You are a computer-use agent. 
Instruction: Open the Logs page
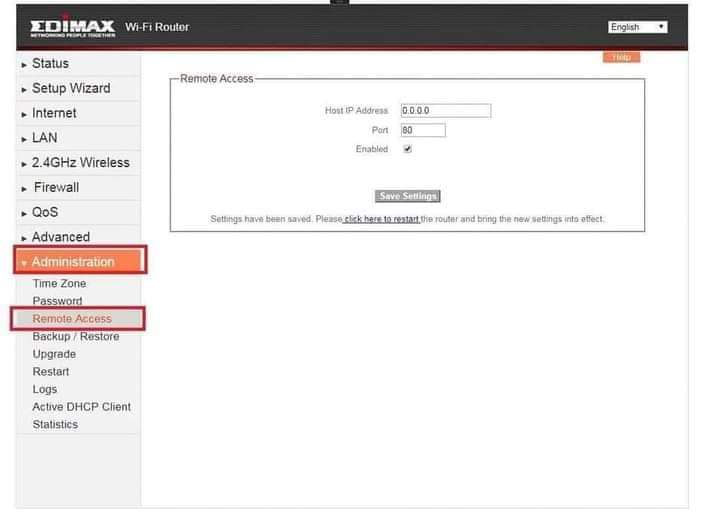tap(45, 389)
